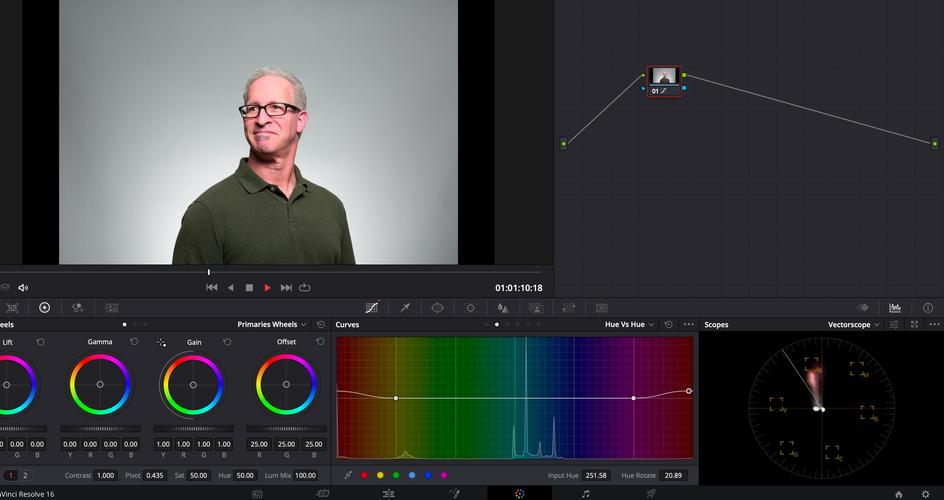The width and height of the screenshot is (944, 500).
Task: Switch to the Fairlight page
Action: click(585, 494)
